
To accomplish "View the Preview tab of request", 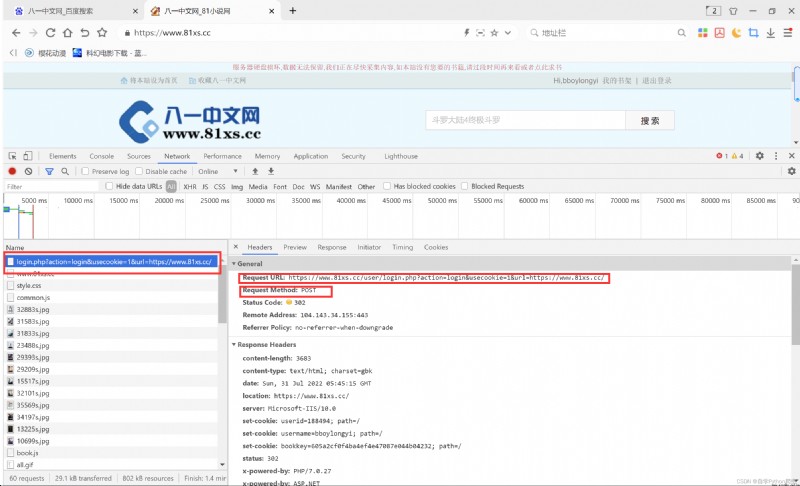I will pos(295,247).
